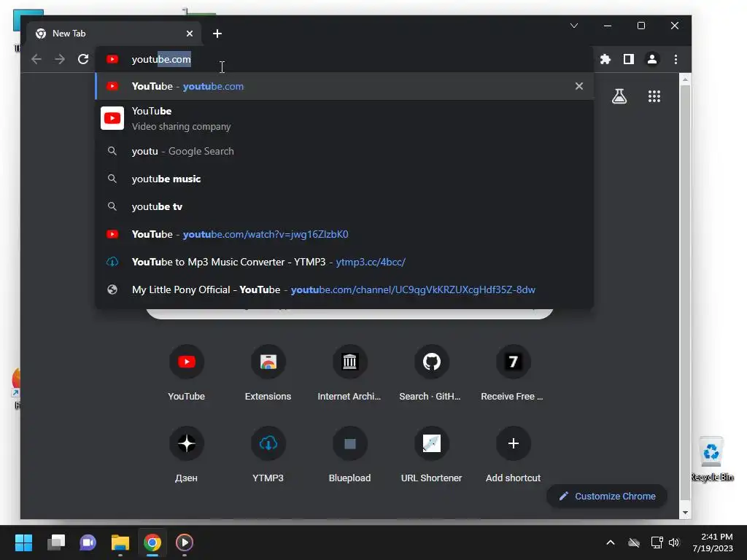This screenshot has height=560, width=747.
Task: Show hidden system tray icons
Action: 611,542
